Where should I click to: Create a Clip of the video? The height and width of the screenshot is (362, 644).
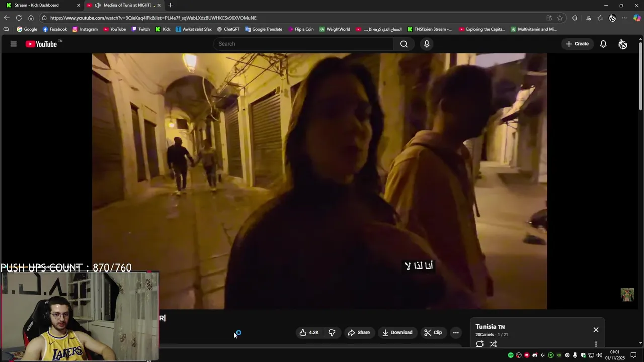click(x=433, y=332)
